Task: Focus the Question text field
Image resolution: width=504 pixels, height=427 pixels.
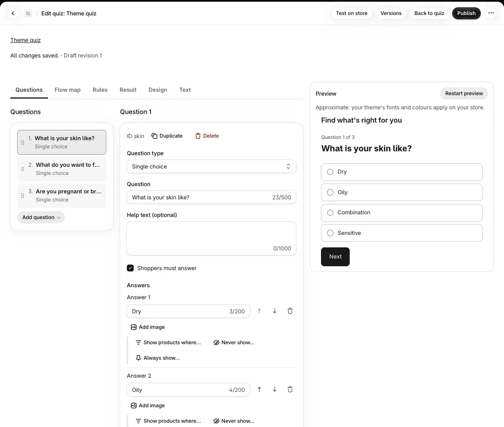Action: click(x=211, y=197)
